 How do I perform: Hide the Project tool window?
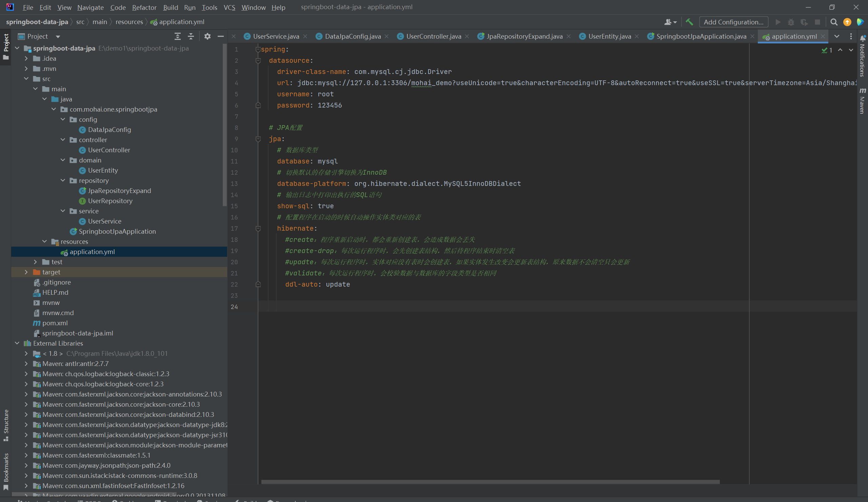click(x=221, y=36)
